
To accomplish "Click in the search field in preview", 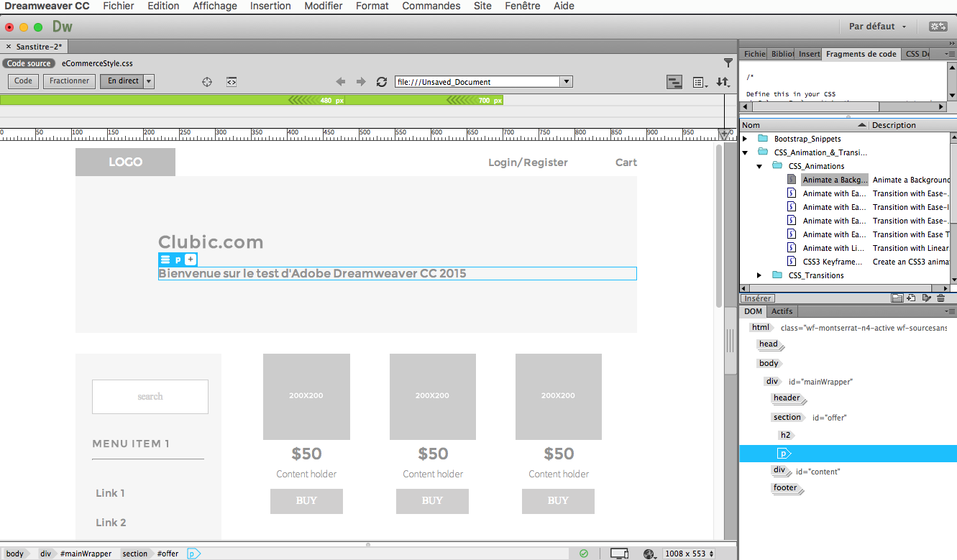I will point(150,397).
